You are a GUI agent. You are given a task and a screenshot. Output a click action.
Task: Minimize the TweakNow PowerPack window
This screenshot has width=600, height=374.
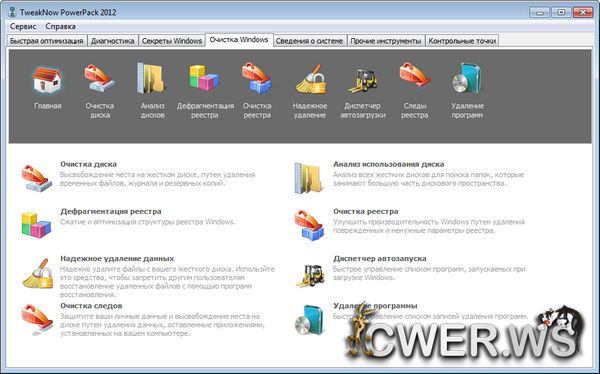(x=540, y=13)
